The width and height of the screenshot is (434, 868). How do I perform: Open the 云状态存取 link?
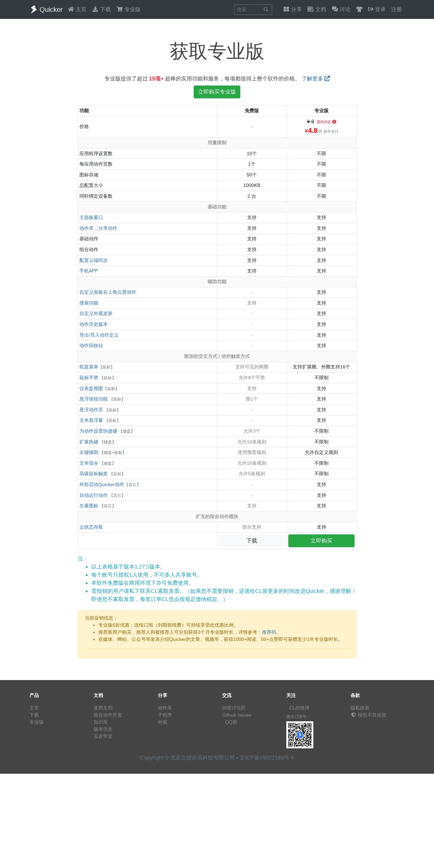(x=91, y=527)
